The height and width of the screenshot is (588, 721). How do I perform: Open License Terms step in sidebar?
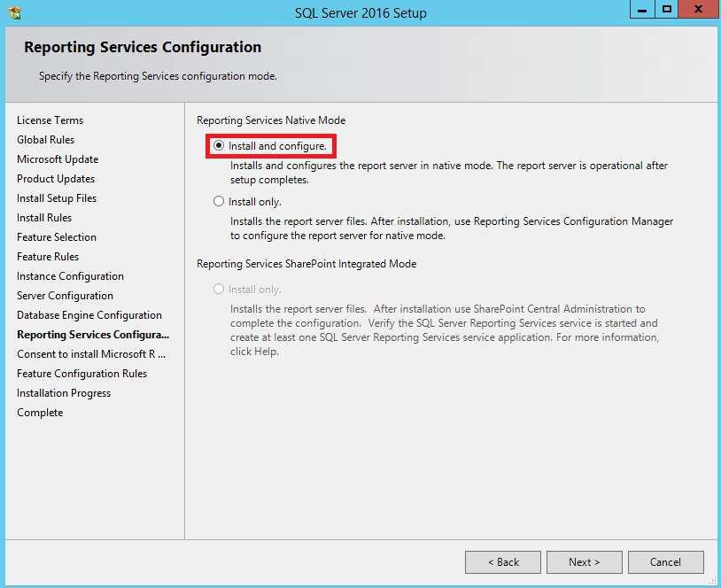click(x=50, y=120)
